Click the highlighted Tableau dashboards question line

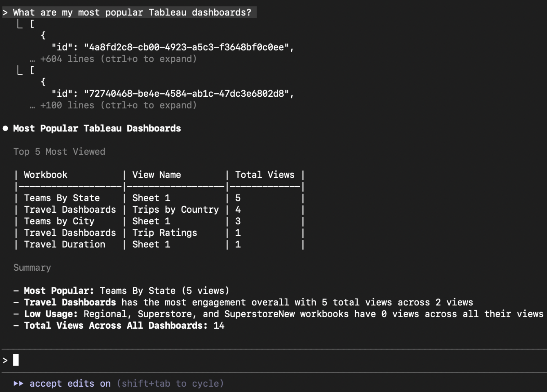coord(132,12)
